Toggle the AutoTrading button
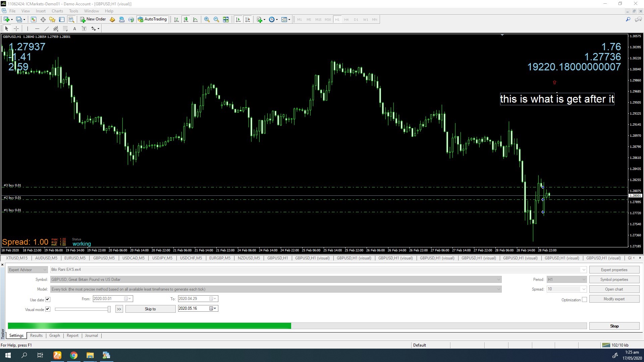644x362 pixels. [x=152, y=19]
